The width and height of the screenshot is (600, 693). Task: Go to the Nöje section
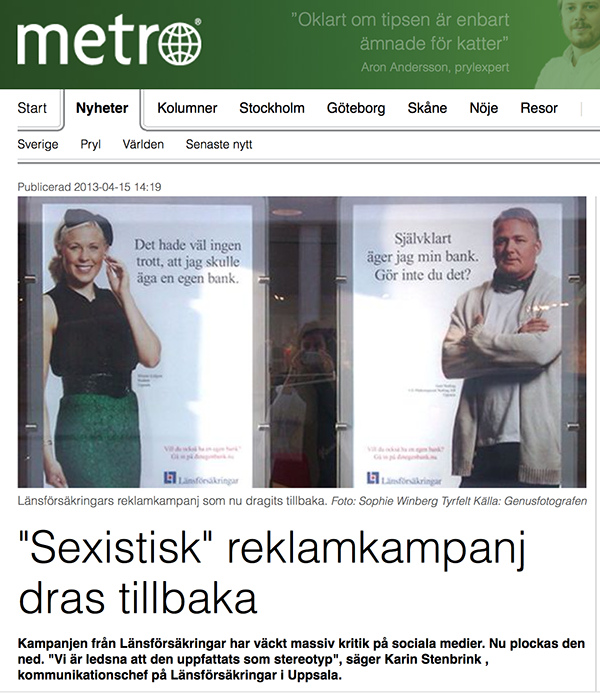pos(483,108)
